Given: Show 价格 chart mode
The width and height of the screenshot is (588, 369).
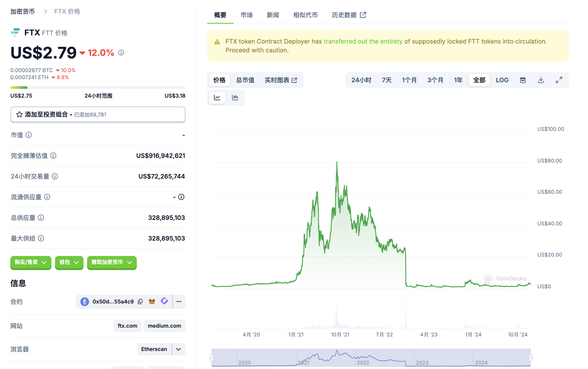Looking at the screenshot, I should coord(219,80).
